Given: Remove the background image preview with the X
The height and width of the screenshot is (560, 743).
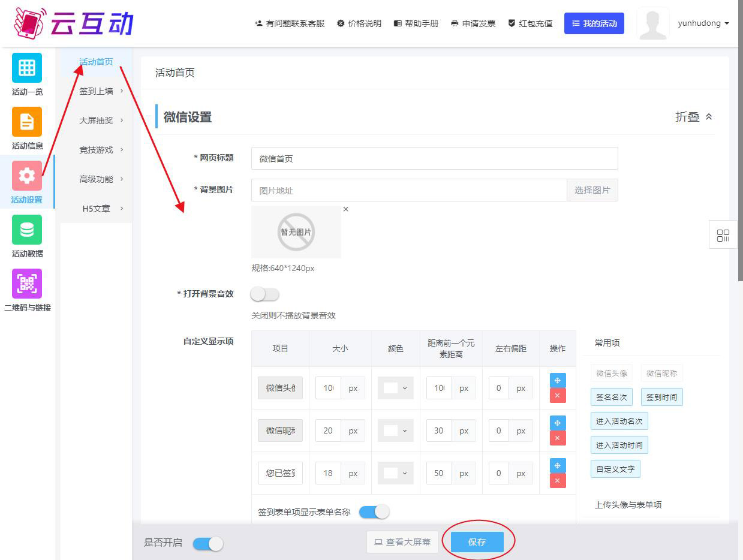Looking at the screenshot, I should point(345,209).
